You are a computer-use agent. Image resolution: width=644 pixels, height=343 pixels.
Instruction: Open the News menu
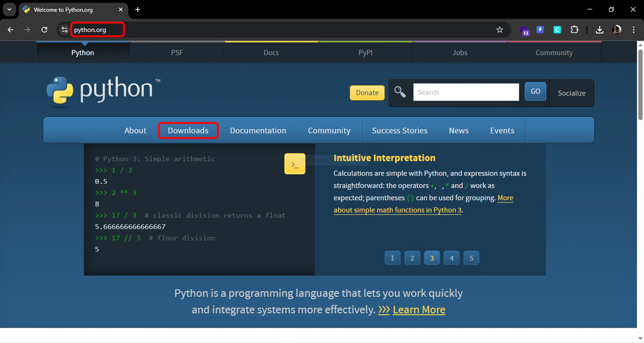459,130
